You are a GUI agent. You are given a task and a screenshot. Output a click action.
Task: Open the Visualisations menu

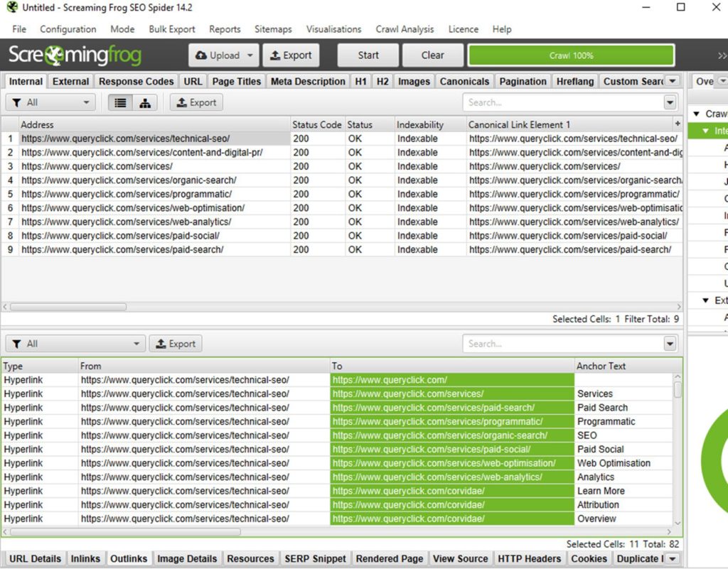coord(334,29)
